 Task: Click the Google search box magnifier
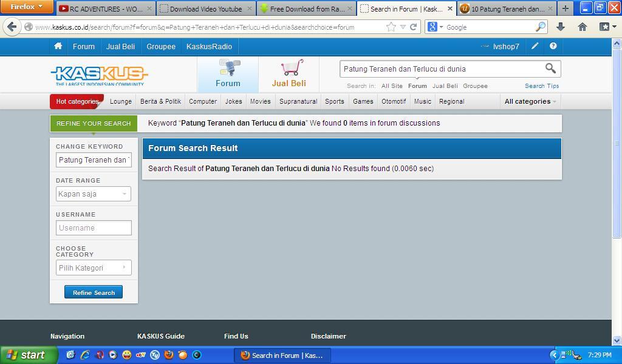(x=540, y=27)
